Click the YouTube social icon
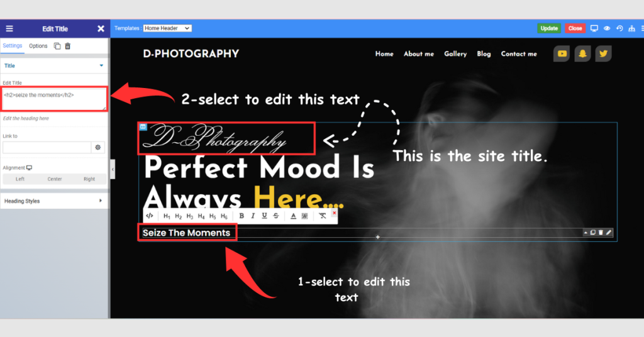This screenshot has height=337, width=644. 562,54
